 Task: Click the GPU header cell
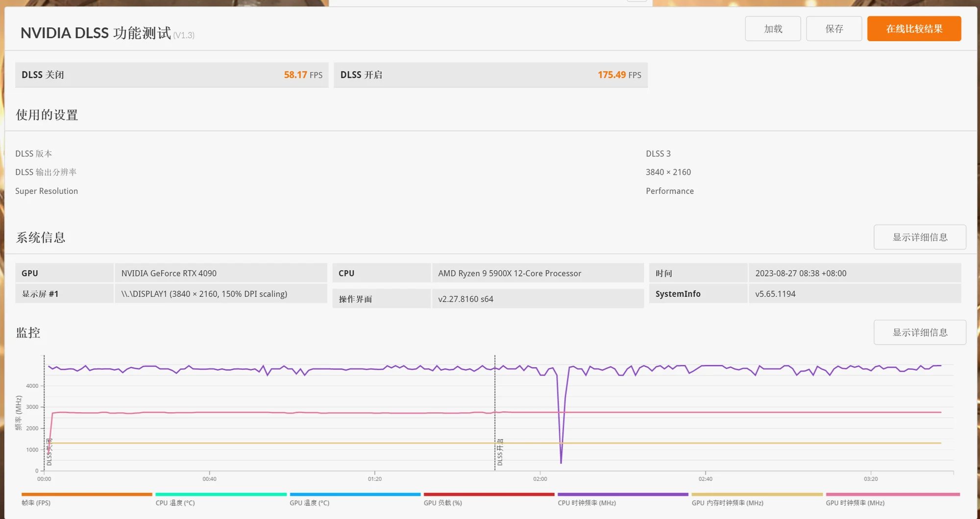(64, 273)
